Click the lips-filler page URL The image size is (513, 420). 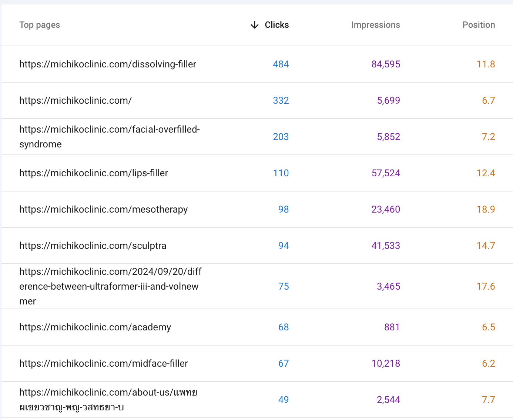[94, 173]
